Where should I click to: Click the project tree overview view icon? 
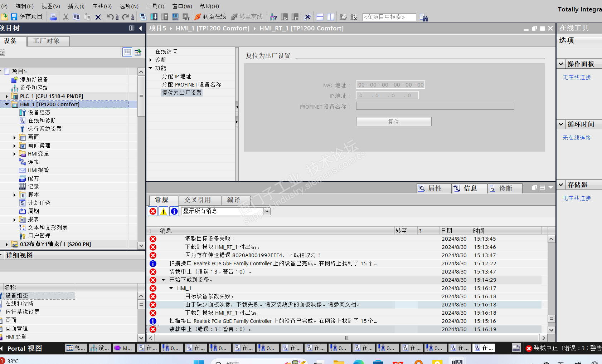click(x=127, y=52)
